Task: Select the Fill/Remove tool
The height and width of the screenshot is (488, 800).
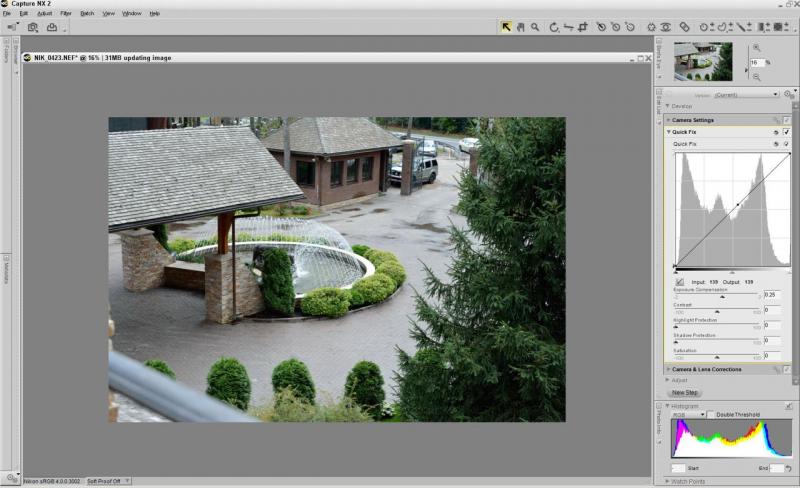Action: (x=781, y=27)
